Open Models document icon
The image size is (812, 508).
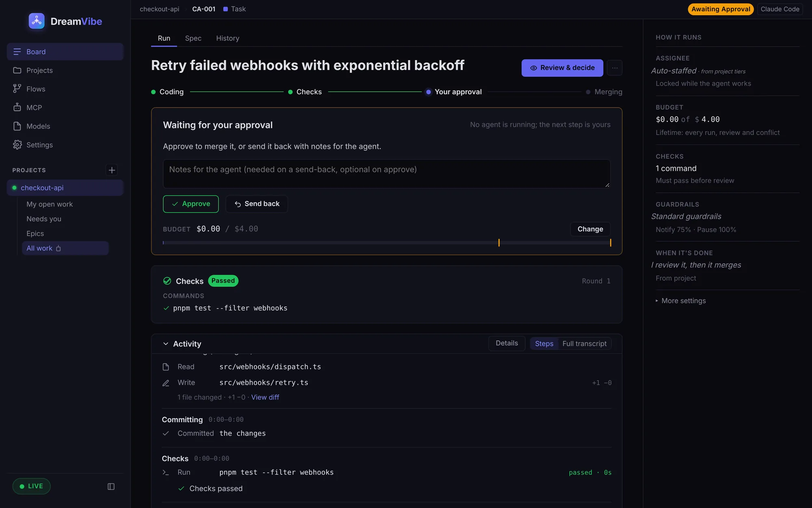17,126
